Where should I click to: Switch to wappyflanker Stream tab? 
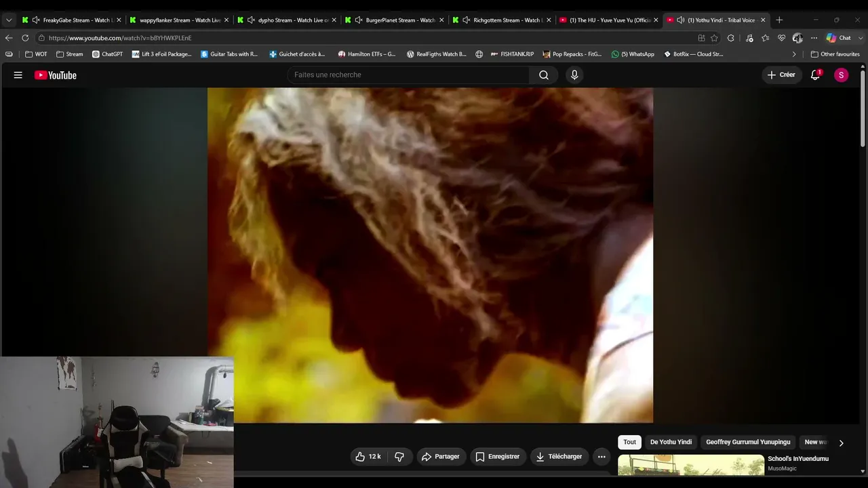(x=180, y=20)
